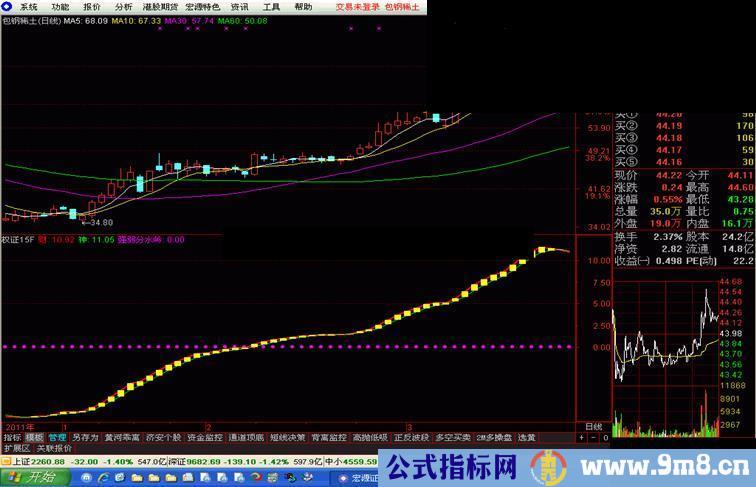Open the 关联报价 tab
This screenshot has height=487, width=756.
tap(53, 449)
